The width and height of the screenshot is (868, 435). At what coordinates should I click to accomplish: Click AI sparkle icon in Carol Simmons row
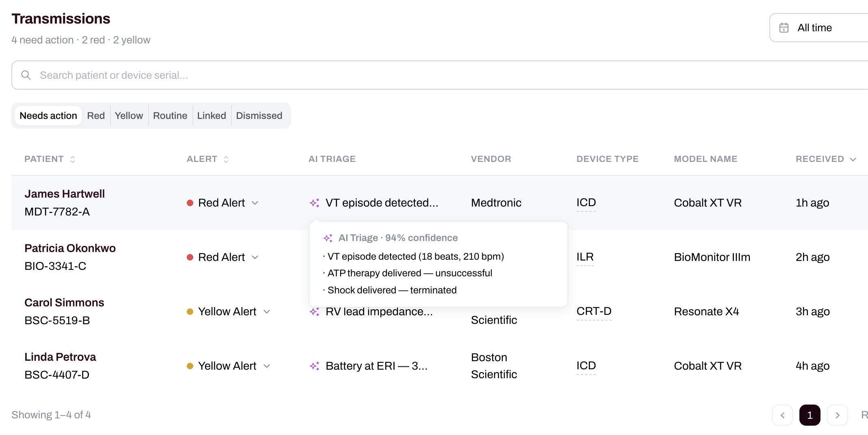click(x=315, y=312)
